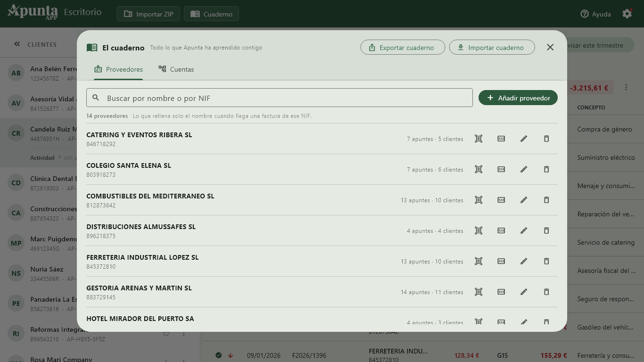
Task: Switch to the Cuentas tab
Action: point(176,69)
